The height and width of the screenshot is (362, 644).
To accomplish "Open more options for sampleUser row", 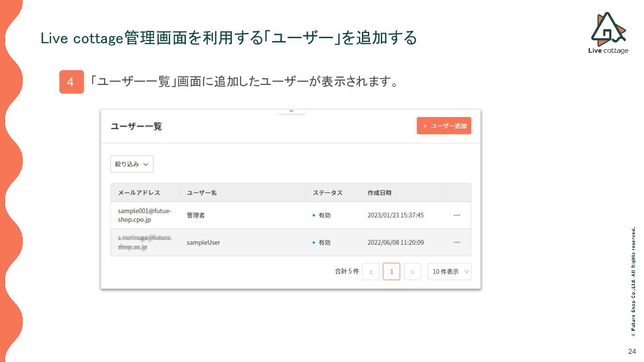I will click(456, 242).
